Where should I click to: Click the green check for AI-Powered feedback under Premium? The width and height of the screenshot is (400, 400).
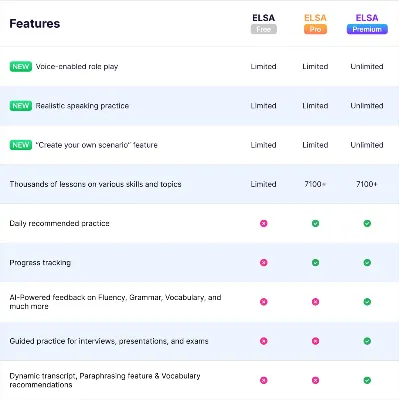tap(367, 302)
